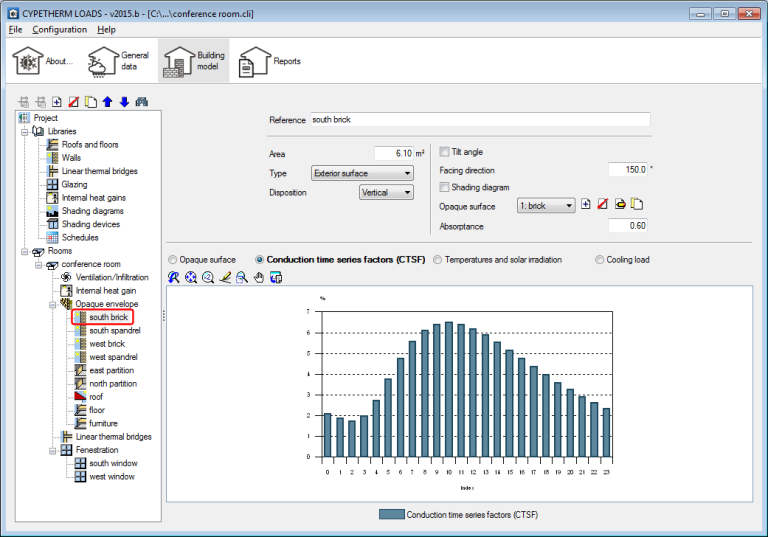The height and width of the screenshot is (537, 768).
Task: Click the move up blue arrow icon
Action: [x=108, y=102]
